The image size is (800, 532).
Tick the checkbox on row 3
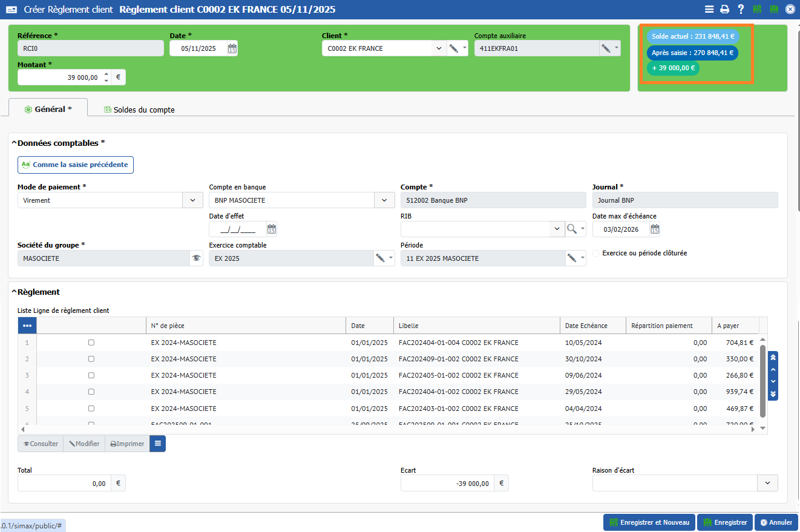click(x=91, y=375)
